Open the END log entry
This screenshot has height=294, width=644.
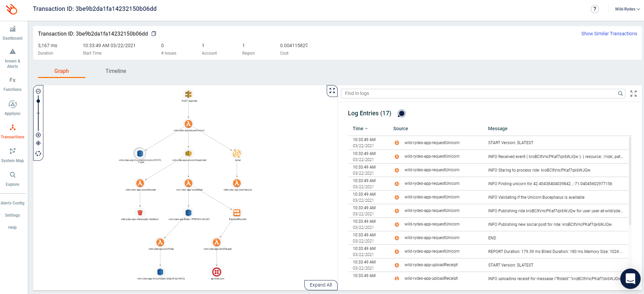(x=488, y=238)
